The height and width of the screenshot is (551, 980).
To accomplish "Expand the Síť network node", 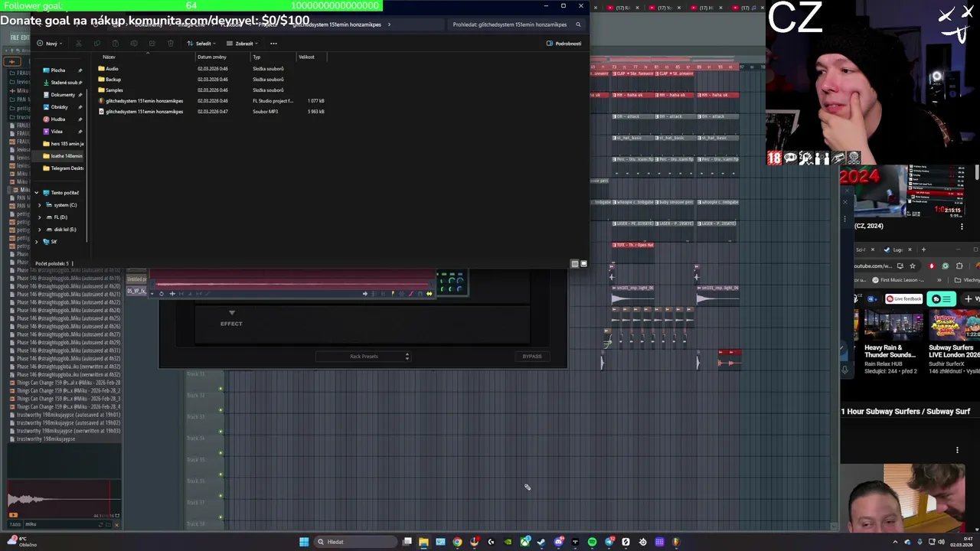I will pos(36,242).
